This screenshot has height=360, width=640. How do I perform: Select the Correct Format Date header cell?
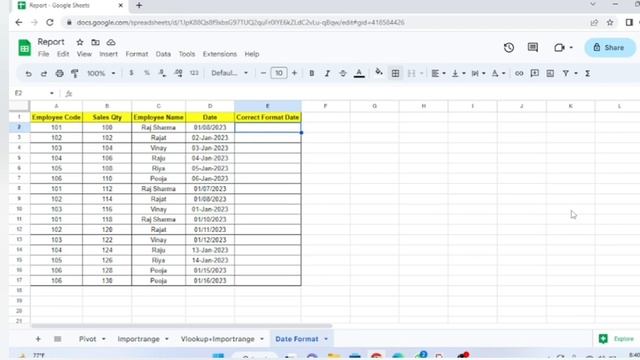click(x=268, y=117)
